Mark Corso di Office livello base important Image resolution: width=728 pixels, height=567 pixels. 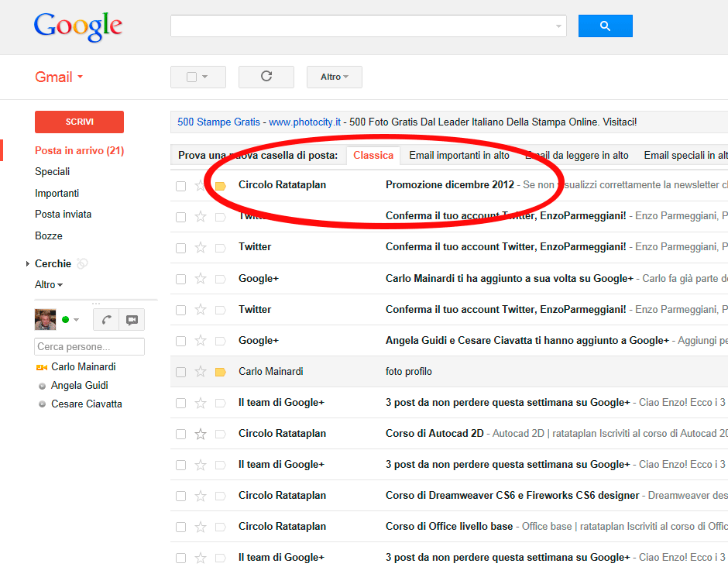tap(221, 527)
